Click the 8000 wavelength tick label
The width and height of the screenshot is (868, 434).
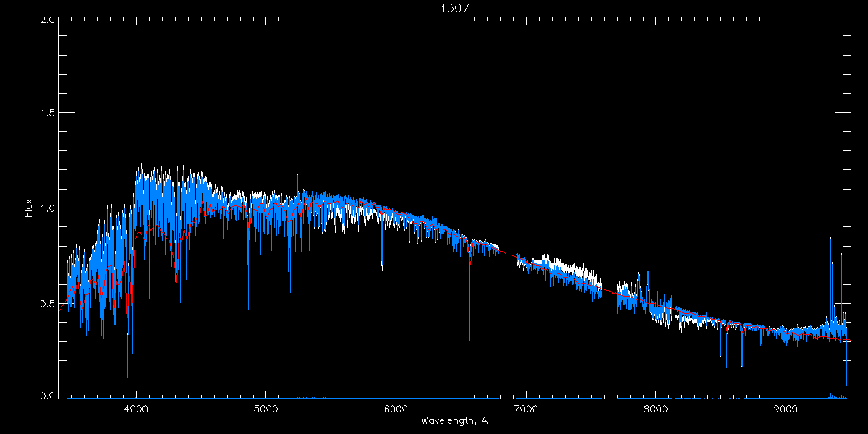pos(656,409)
